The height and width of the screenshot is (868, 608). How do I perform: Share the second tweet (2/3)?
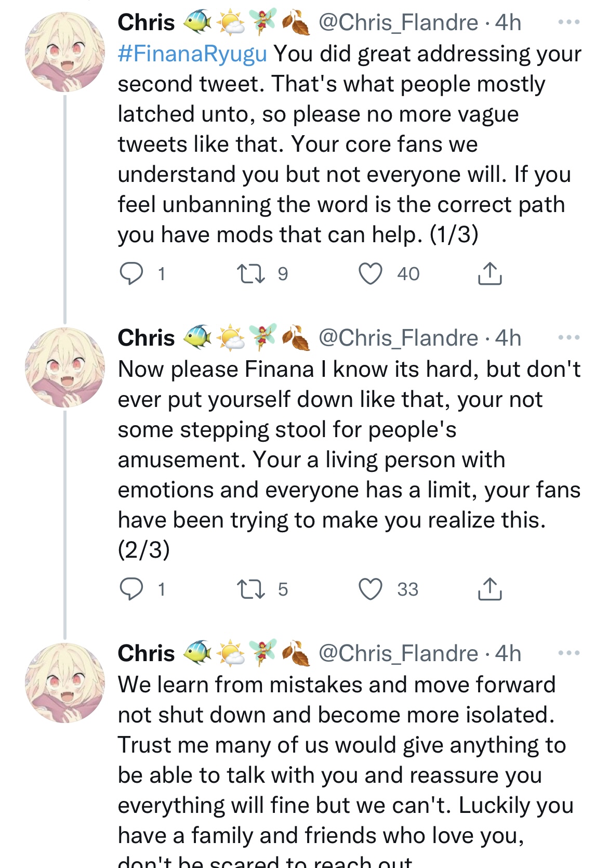(490, 589)
